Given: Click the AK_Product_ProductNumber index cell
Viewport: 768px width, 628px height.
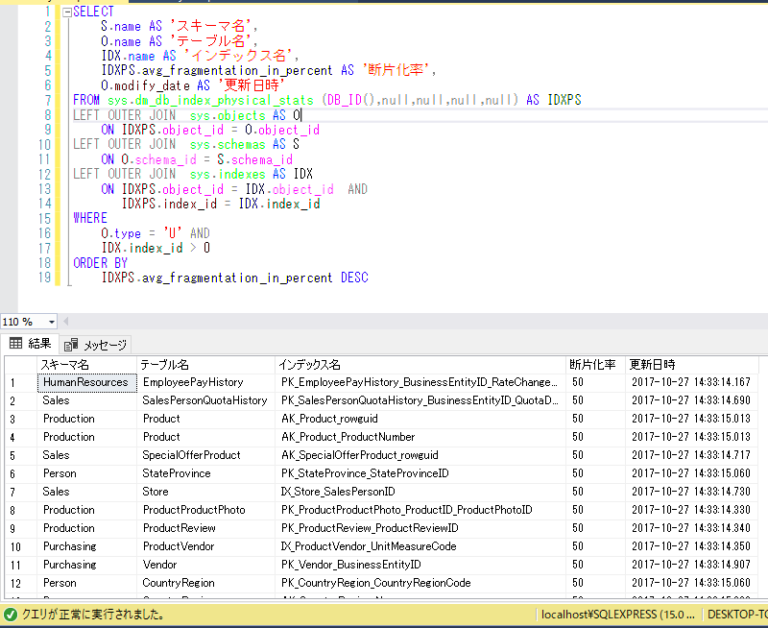Looking at the screenshot, I should 348,437.
